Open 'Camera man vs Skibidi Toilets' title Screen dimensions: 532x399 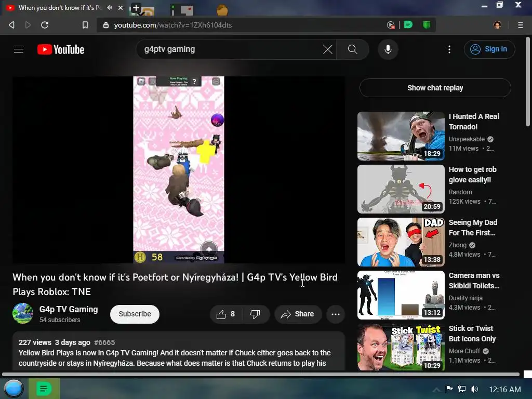[x=474, y=280]
